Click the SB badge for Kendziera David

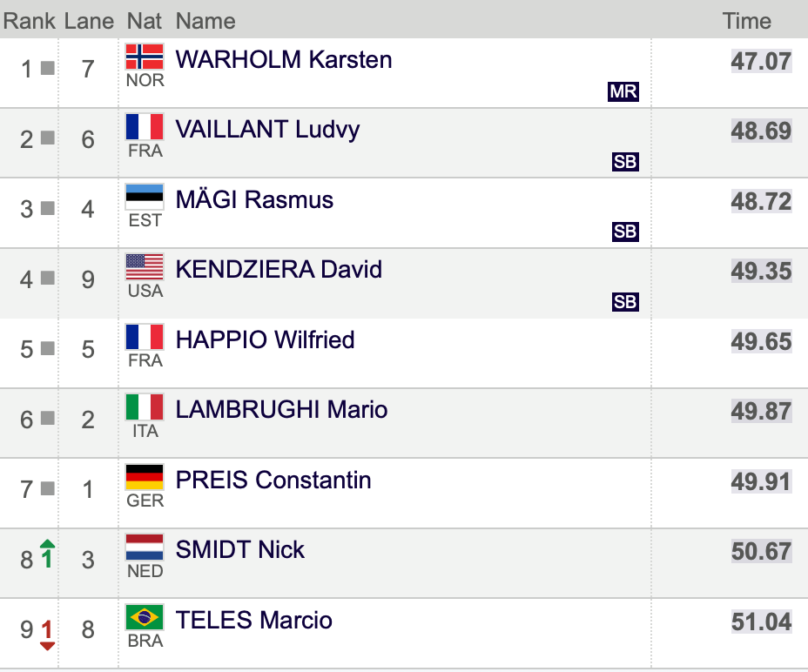(625, 302)
